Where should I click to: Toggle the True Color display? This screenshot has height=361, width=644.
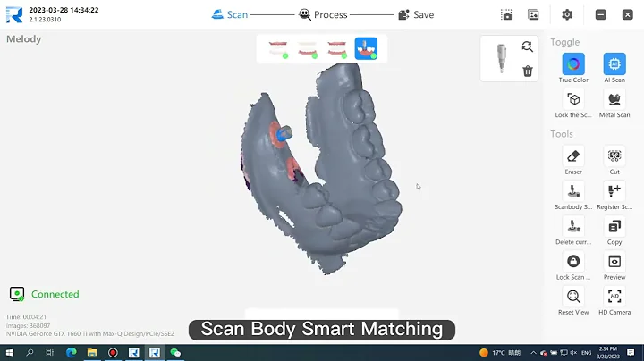[573, 64]
